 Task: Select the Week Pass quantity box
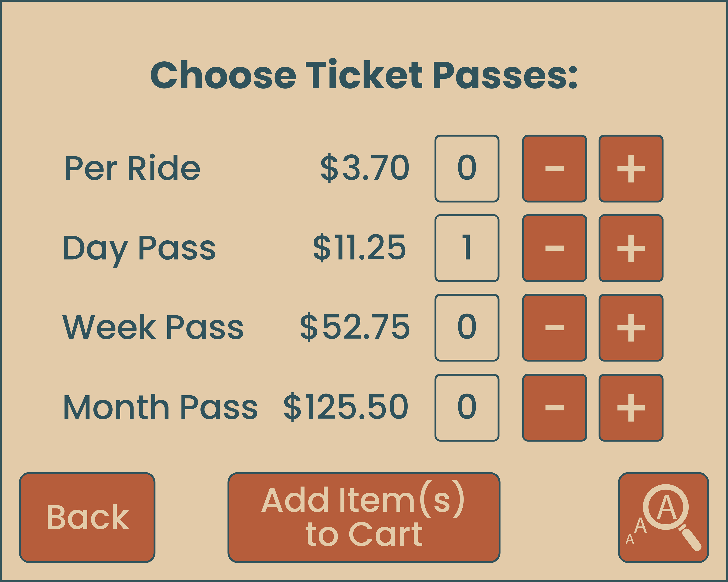point(467,328)
